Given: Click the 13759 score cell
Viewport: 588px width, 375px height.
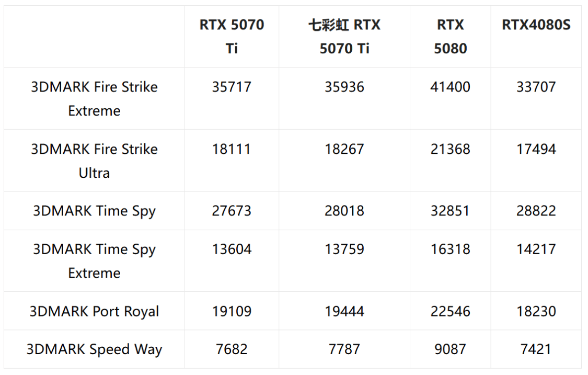Looking at the screenshot, I should 344,249.
